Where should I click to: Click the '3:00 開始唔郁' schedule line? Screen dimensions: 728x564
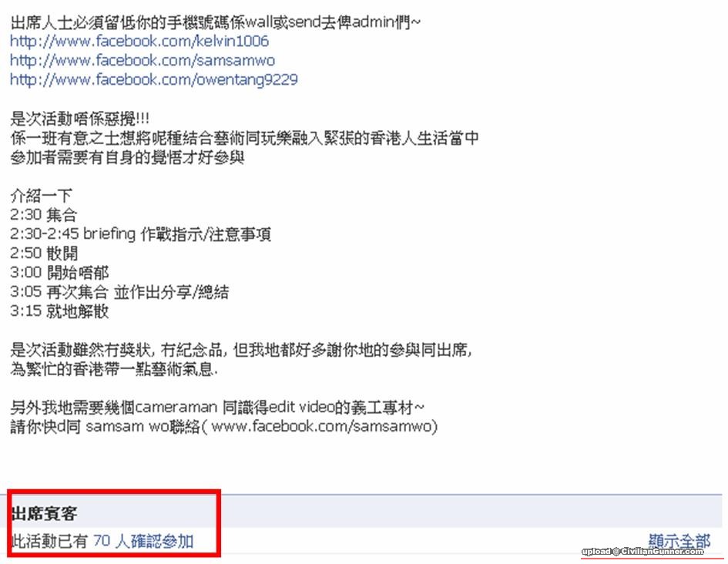(59, 273)
